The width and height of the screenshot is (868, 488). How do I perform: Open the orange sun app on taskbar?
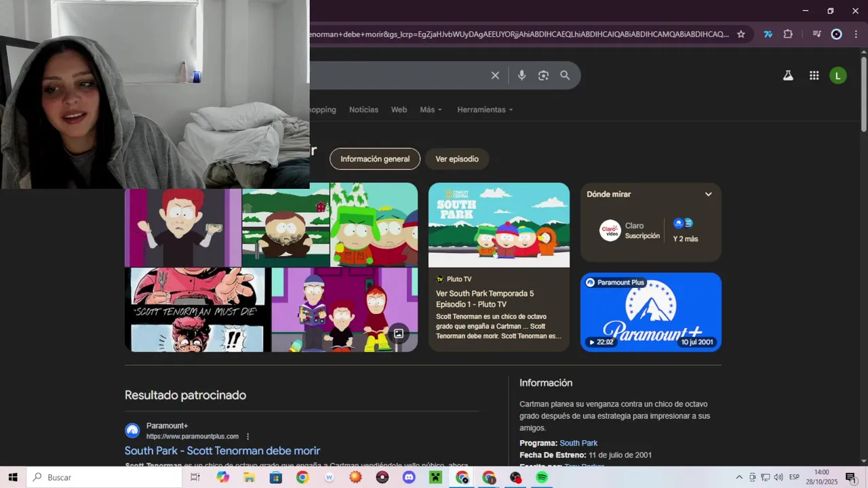(355, 477)
